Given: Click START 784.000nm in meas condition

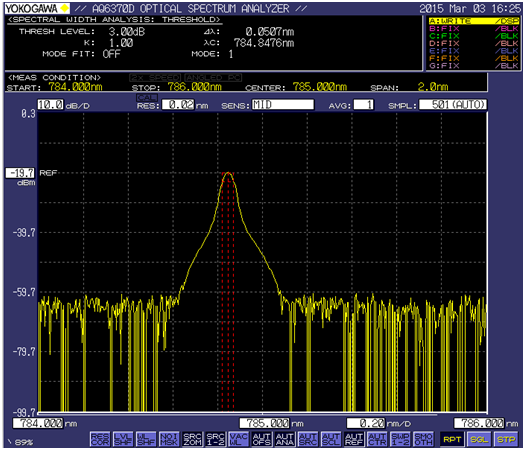Looking at the screenshot, I should pos(75,87).
